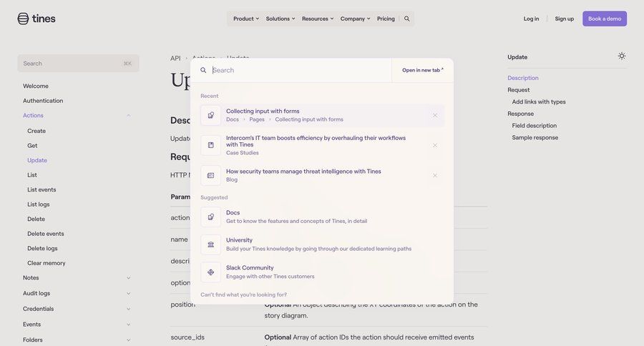Go to the Pricing page
The height and width of the screenshot is (346, 644).
pos(386,19)
